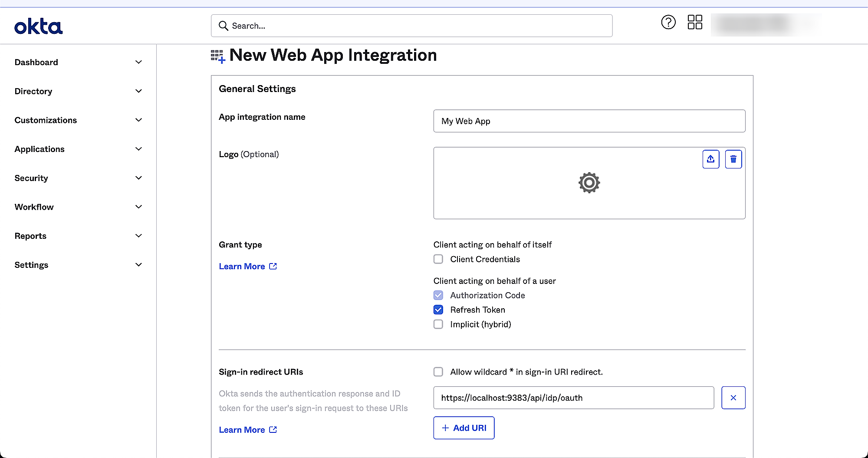Click the App integration name field
Viewport: 868px width, 458px height.
[589, 121]
